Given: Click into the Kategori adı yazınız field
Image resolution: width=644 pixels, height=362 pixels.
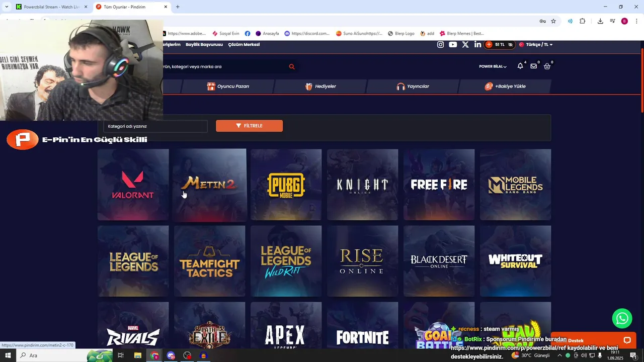Looking at the screenshot, I should (155, 126).
